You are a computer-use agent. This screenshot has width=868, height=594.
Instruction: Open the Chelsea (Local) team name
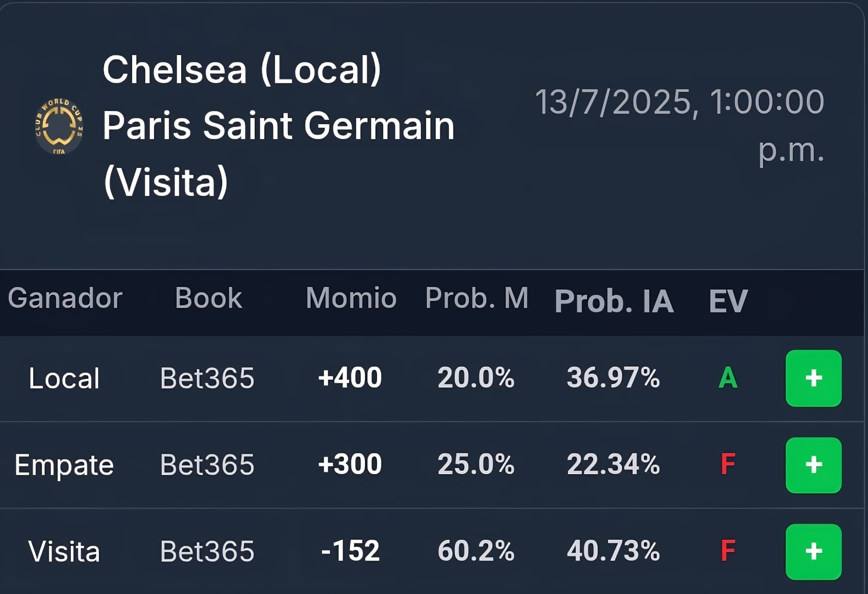click(x=242, y=69)
